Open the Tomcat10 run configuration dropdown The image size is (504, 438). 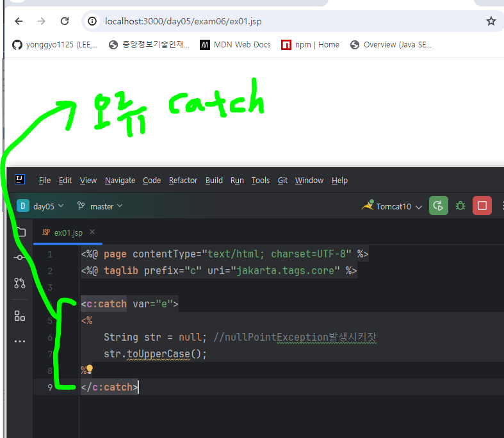392,206
